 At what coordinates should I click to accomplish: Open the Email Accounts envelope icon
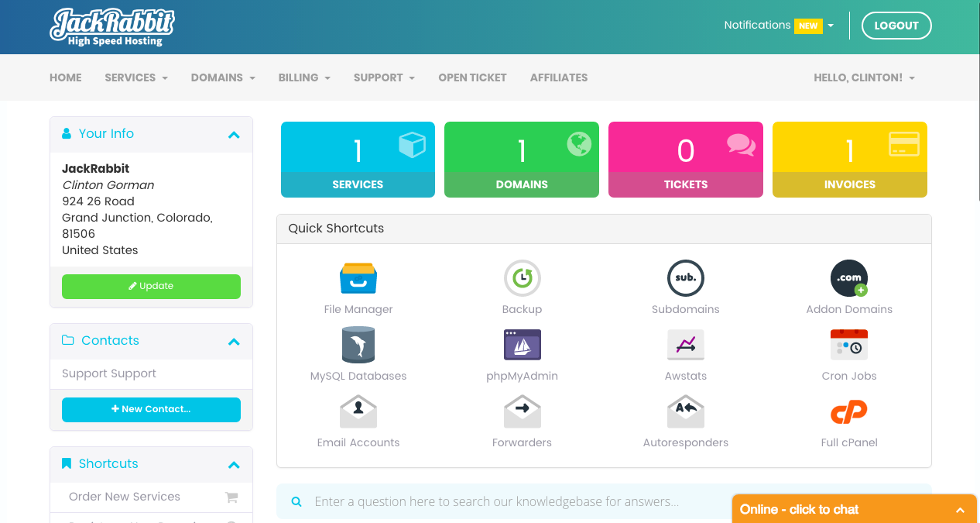point(358,412)
